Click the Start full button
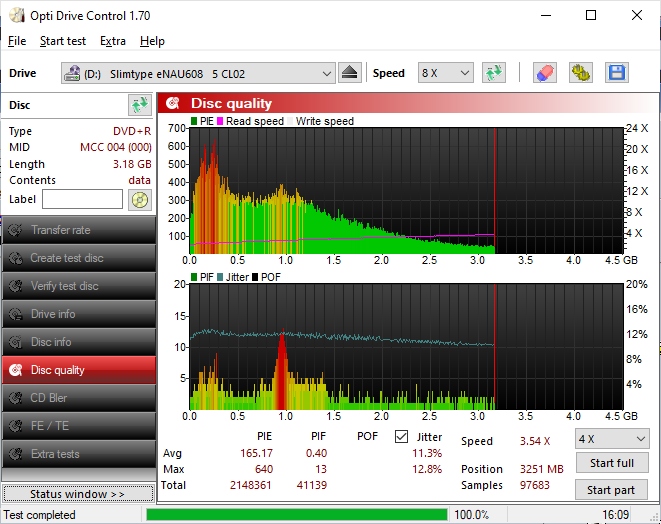 tap(611, 463)
